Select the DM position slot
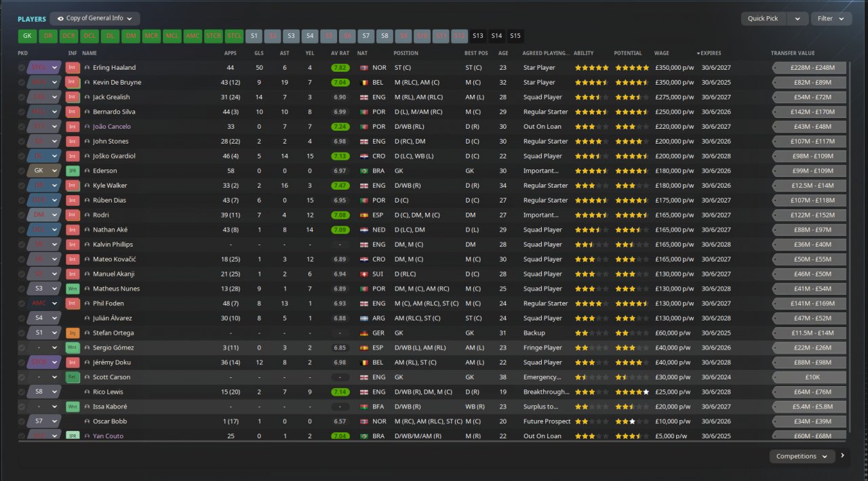 pos(131,36)
